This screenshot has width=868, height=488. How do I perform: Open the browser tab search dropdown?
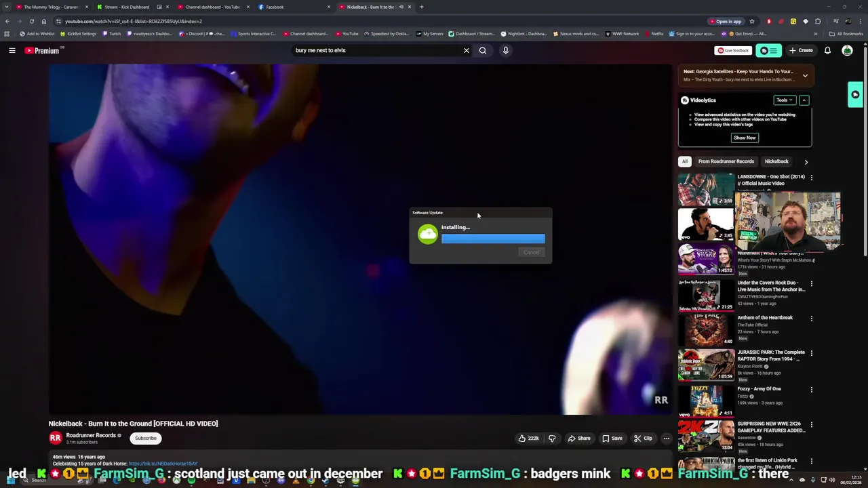click(7, 7)
